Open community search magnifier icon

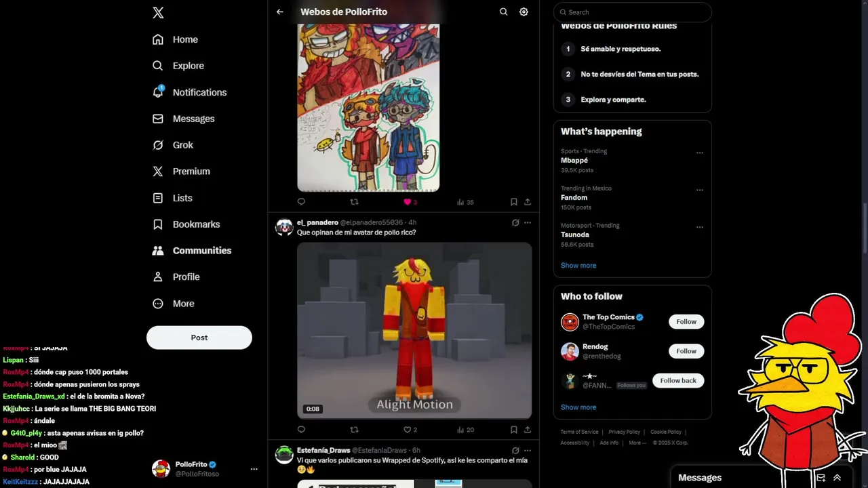503,12
